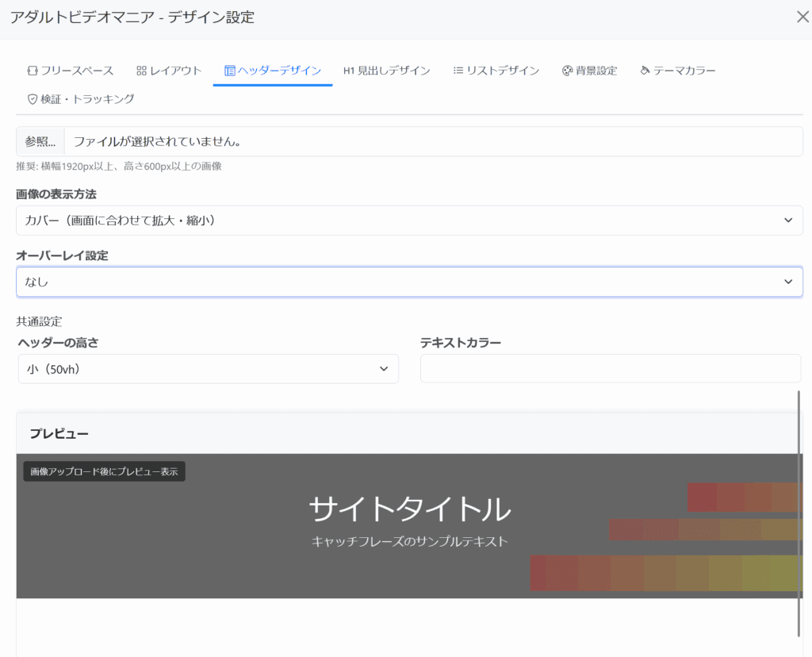Click the 背景設定 palette icon
The image size is (812, 657).
568,71
